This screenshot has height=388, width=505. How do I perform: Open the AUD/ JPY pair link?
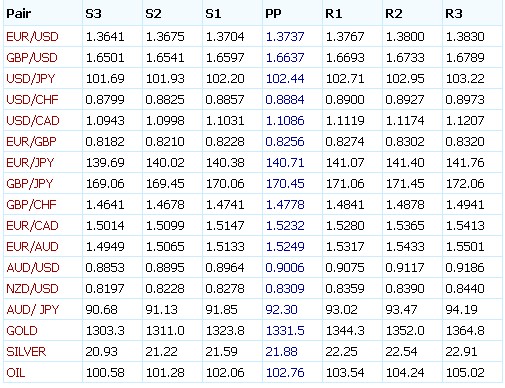coord(33,310)
